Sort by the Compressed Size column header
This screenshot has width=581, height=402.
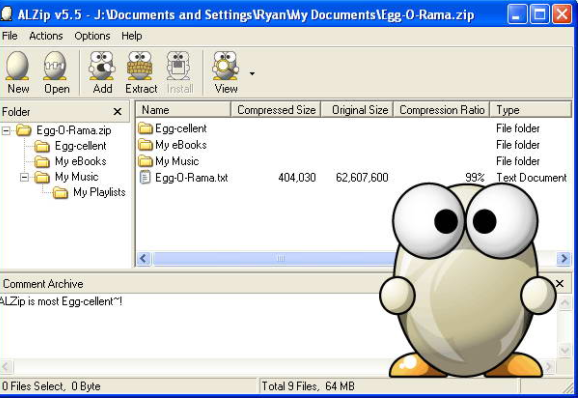(276, 110)
